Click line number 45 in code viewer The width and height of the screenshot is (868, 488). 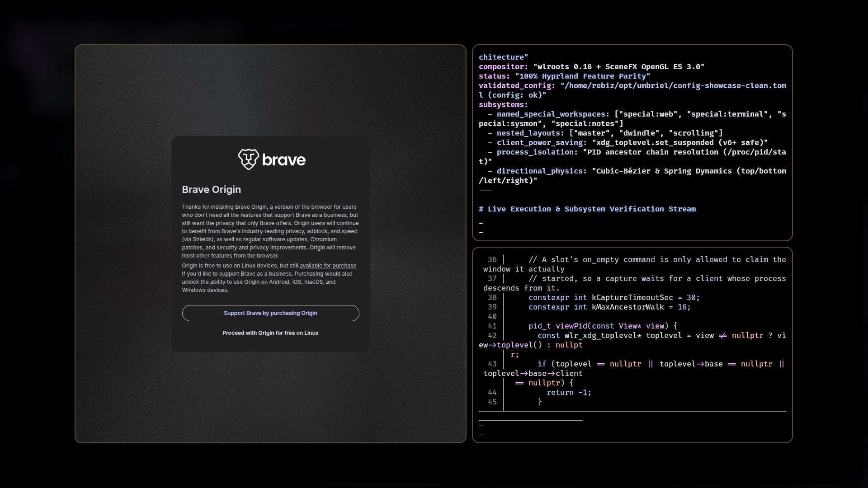(492, 402)
